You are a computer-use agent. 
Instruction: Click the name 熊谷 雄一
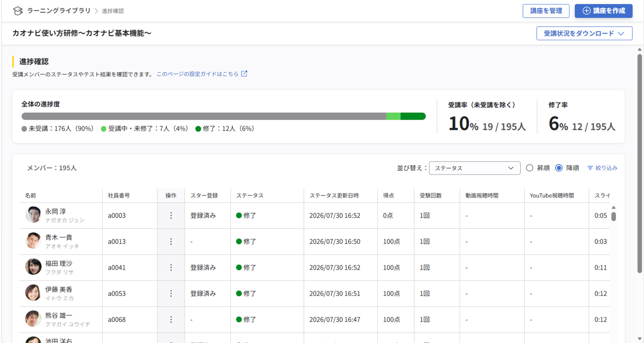point(59,316)
